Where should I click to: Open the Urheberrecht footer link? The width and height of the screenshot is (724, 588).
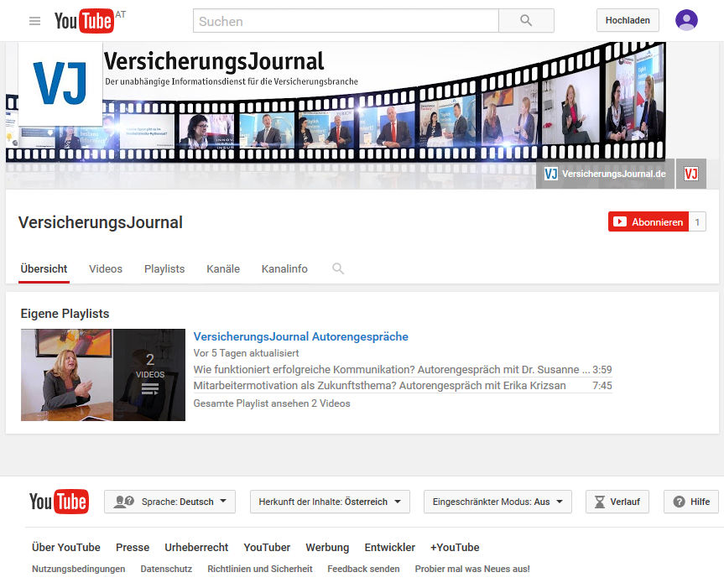196,548
